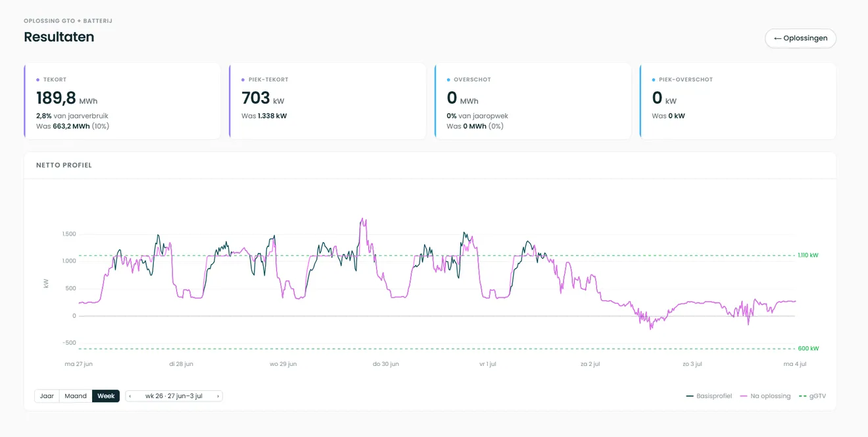Select the Resultaten page heading

[59, 37]
